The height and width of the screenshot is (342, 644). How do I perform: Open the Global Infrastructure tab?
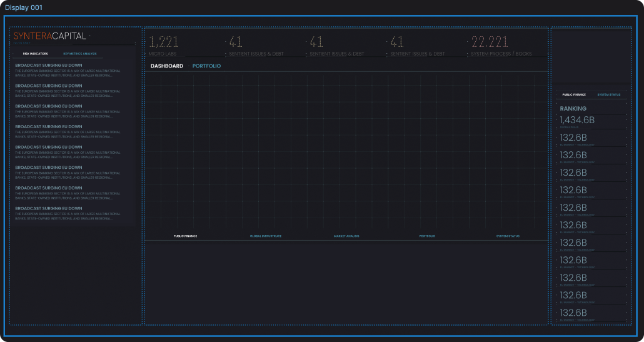point(266,236)
